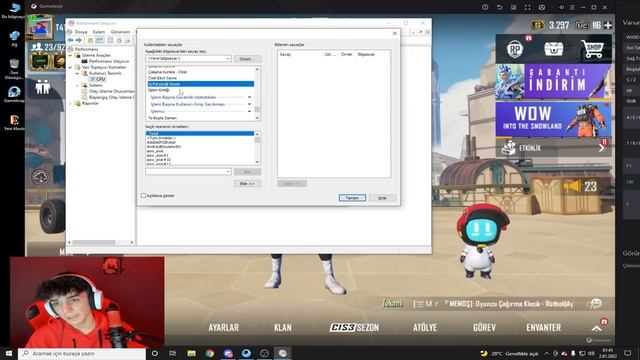The image size is (640, 360).
Task: Collapse Kullanıcı Tanımlı tree node
Action: coord(77,73)
